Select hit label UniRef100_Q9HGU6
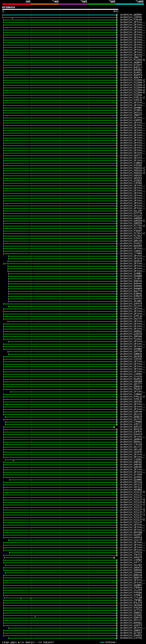This screenshot has height=644, width=146. 131,570
